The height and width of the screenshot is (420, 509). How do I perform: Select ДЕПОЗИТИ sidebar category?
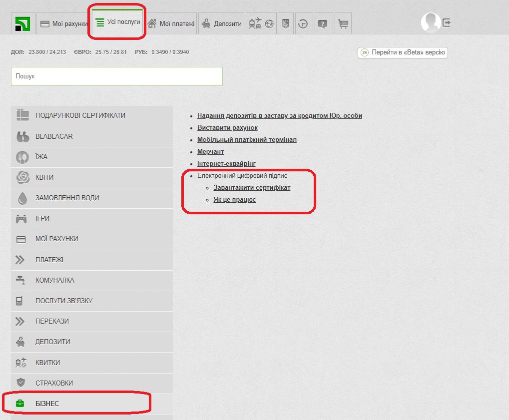[x=92, y=342]
